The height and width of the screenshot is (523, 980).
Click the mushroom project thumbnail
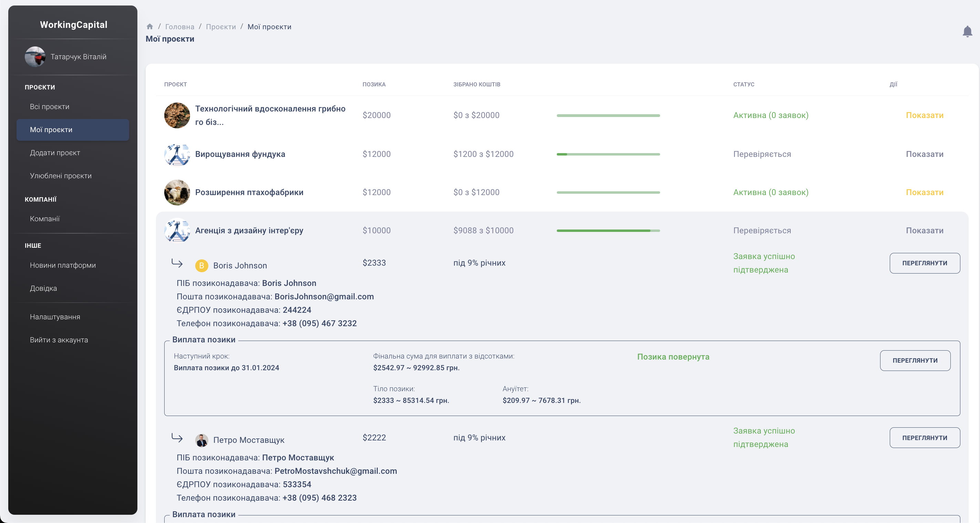coord(177,115)
